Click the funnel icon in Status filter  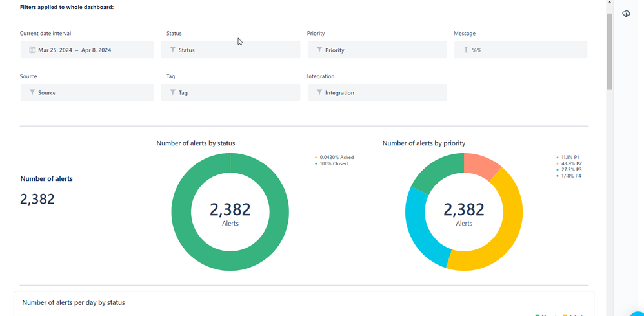point(172,50)
